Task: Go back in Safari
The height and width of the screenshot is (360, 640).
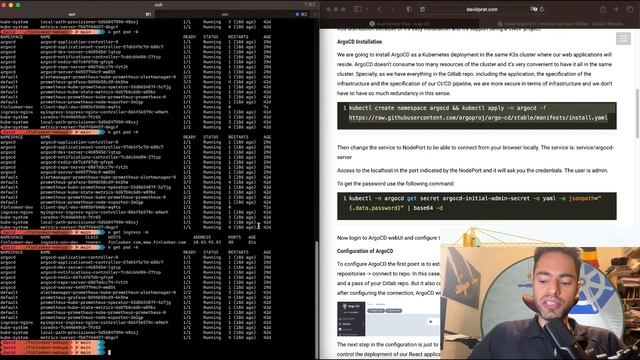Action: (x=379, y=9)
